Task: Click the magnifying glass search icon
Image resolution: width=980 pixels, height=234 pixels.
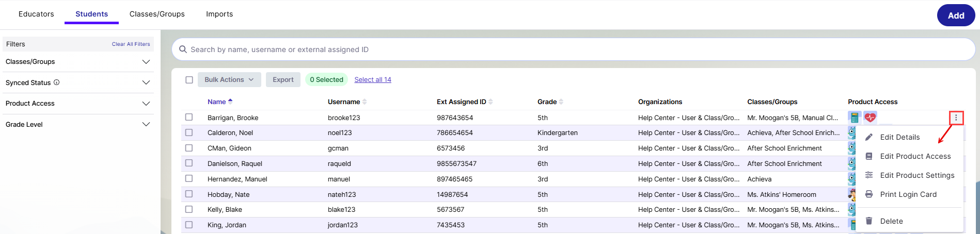Action: tap(183, 49)
